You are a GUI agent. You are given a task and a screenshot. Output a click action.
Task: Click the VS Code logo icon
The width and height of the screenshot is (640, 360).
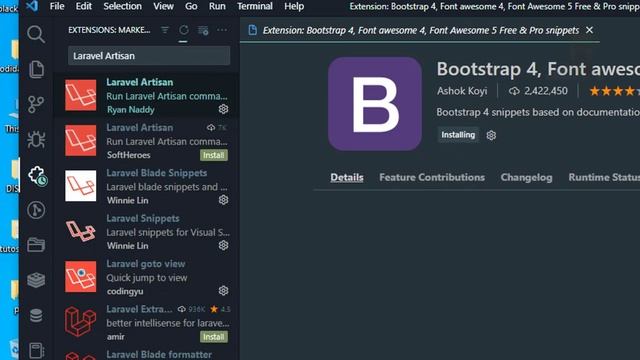(x=32, y=6)
